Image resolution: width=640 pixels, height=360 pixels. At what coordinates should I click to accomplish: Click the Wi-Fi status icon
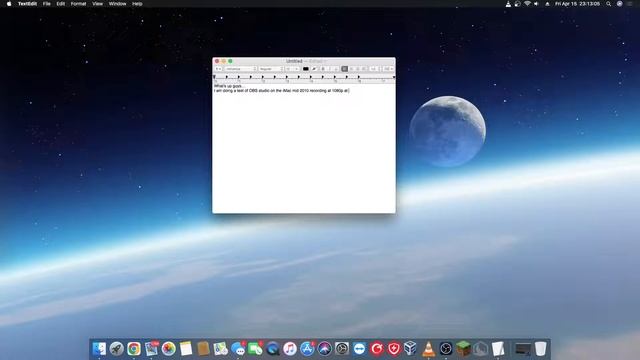[527, 4]
